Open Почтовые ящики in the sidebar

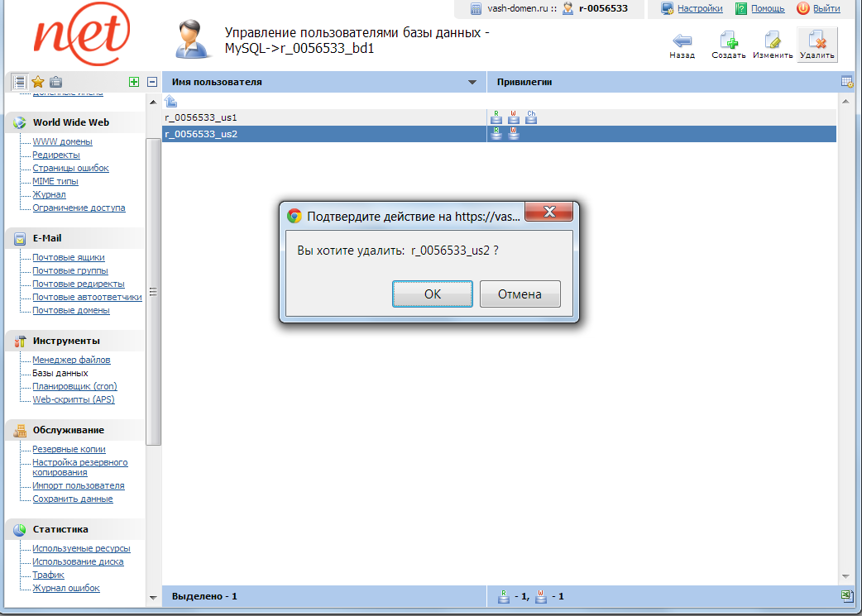coord(69,257)
